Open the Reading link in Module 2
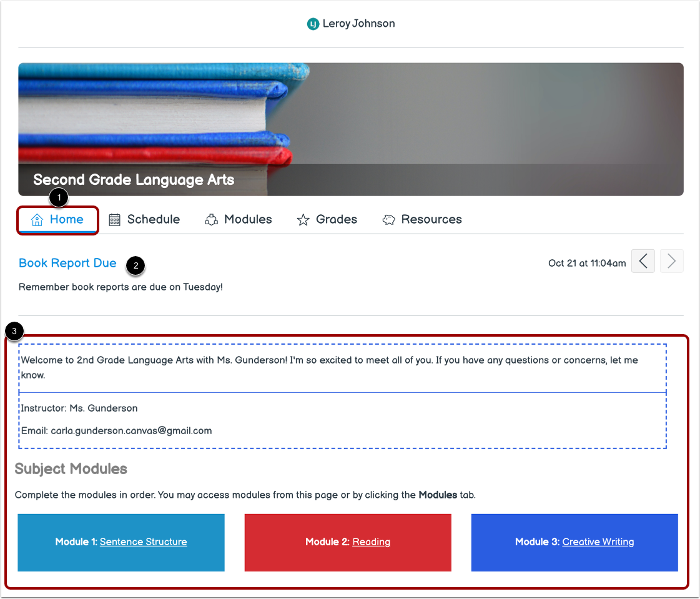This screenshot has width=700, height=599. point(372,542)
